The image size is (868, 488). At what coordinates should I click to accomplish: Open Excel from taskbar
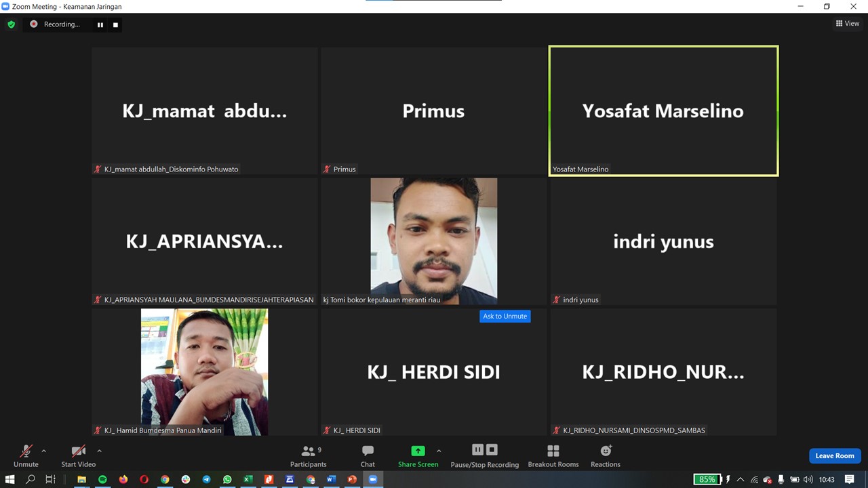248,479
